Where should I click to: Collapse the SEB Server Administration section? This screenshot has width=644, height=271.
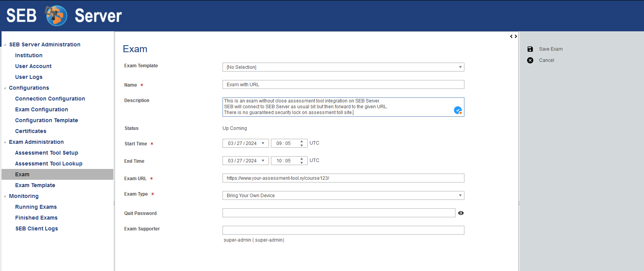point(5,45)
